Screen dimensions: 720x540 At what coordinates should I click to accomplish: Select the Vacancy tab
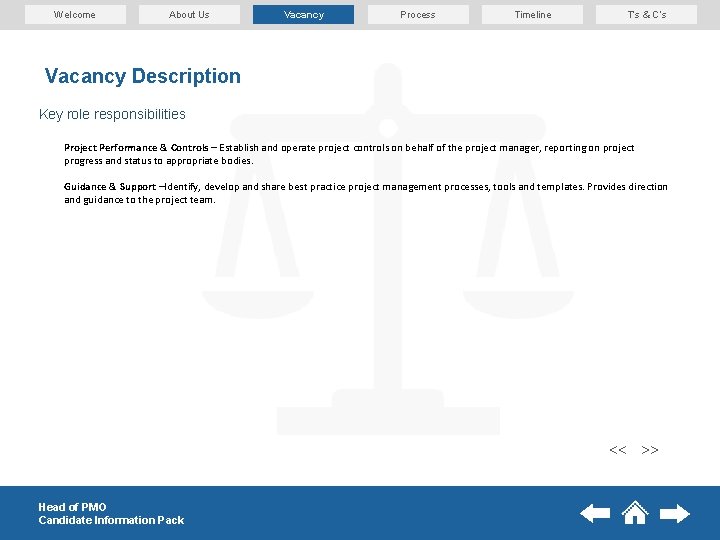(x=304, y=15)
